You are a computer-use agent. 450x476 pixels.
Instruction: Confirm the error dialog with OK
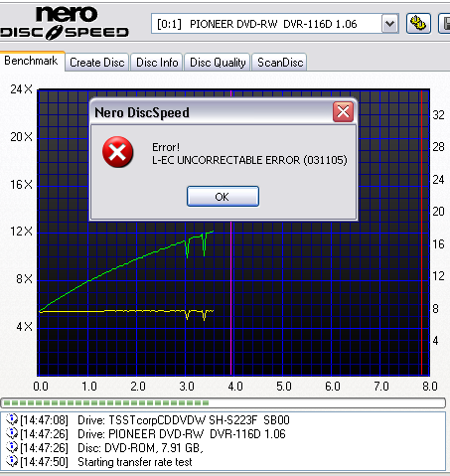coord(223,197)
